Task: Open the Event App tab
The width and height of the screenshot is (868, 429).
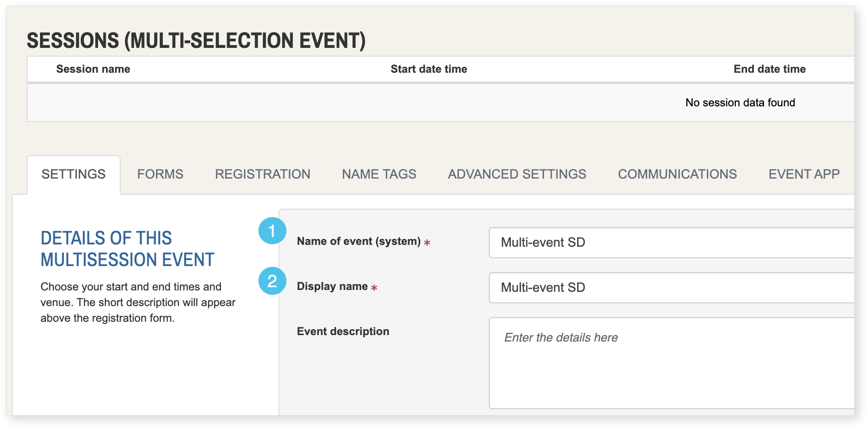Action: (x=804, y=174)
